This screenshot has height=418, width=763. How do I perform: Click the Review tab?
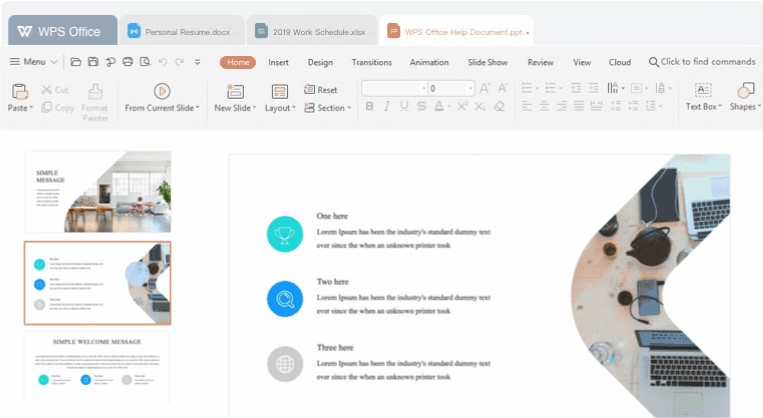pyautogui.click(x=540, y=62)
